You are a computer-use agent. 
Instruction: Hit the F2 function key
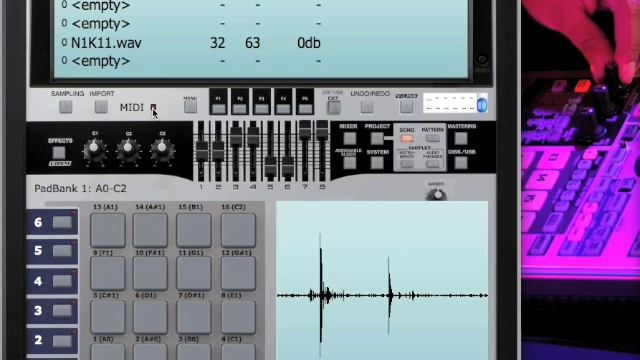point(240,109)
